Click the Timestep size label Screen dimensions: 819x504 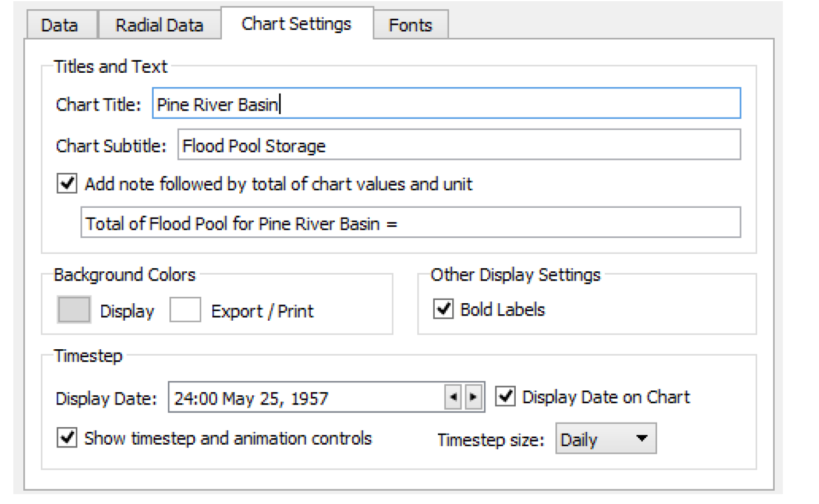pyautogui.click(x=491, y=440)
